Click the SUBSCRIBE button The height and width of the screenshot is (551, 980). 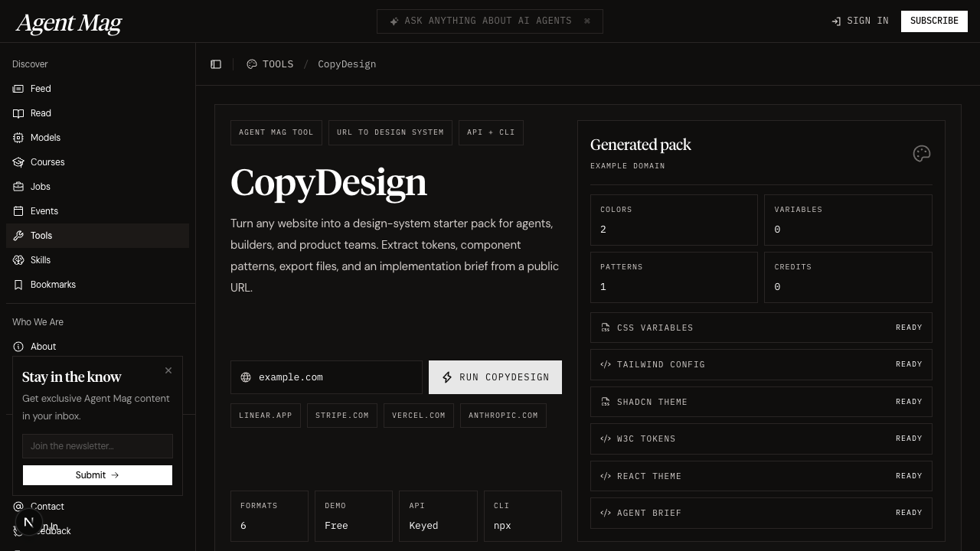pos(933,21)
